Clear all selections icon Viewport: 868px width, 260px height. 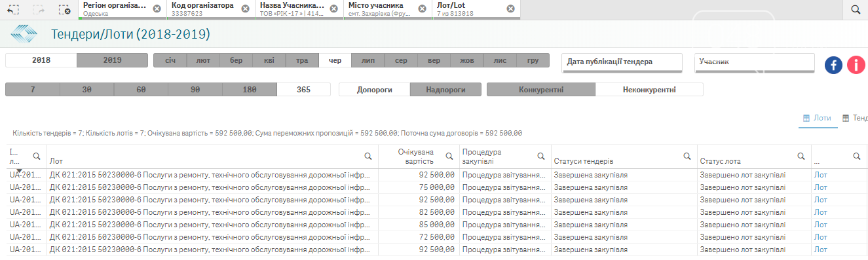pos(64,9)
